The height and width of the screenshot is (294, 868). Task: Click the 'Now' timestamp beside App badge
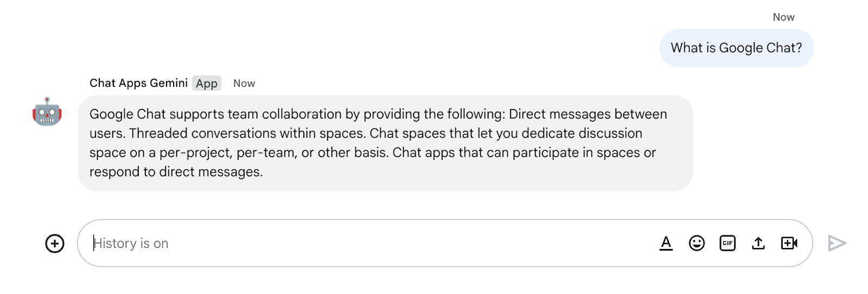coord(244,84)
